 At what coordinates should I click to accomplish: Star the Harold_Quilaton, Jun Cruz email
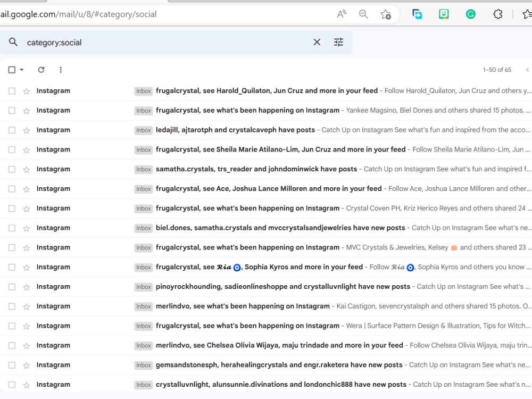tap(27, 91)
